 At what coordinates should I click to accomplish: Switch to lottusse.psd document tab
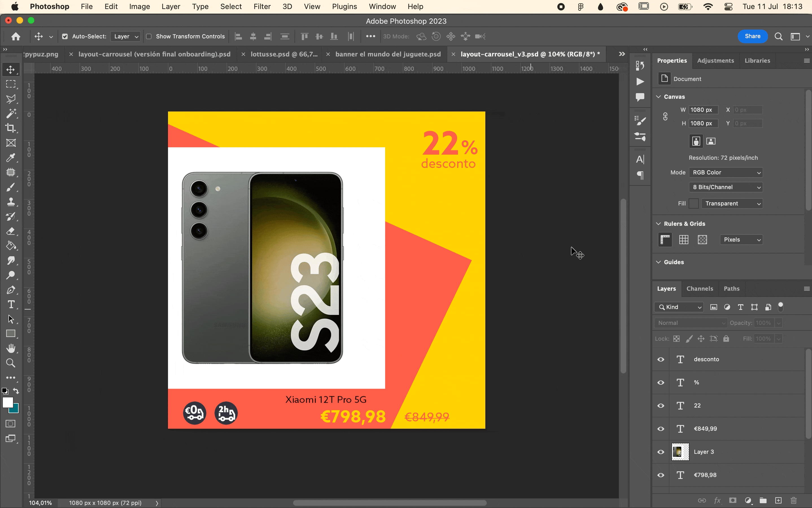284,54
